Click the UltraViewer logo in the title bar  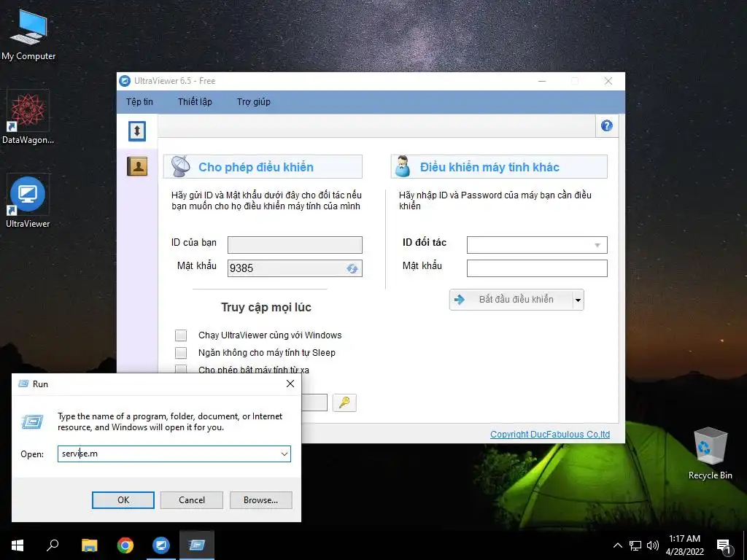point(125,81)
